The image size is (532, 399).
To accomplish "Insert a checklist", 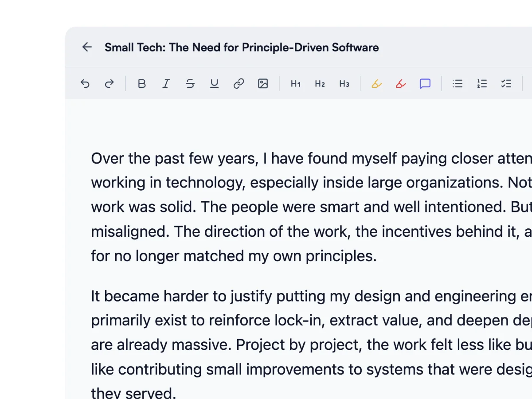I will click(506, 83).
